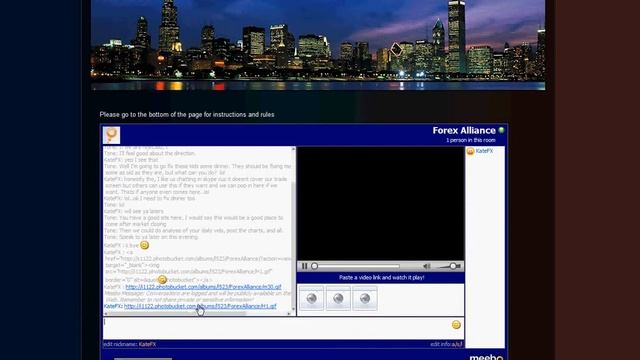
Task: Pause the video player
Action: [x=304, y=266]
